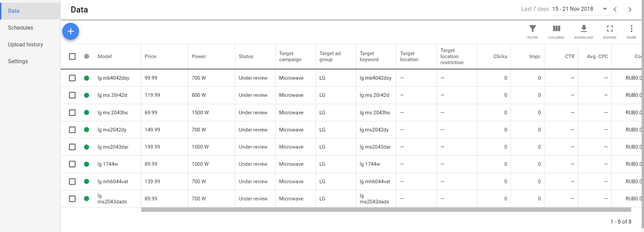Image resolution: width=644 pixels, height=232 pixels.
Task: Toggle the select-all checkbox in header
Action: coord(72,56)
